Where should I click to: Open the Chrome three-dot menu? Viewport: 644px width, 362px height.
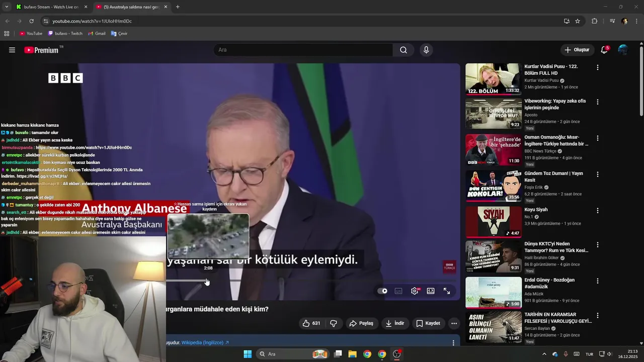(637, 21)
